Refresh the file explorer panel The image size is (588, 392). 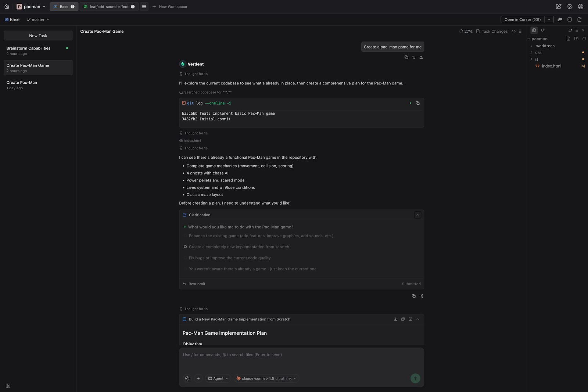tap(570, 30)
